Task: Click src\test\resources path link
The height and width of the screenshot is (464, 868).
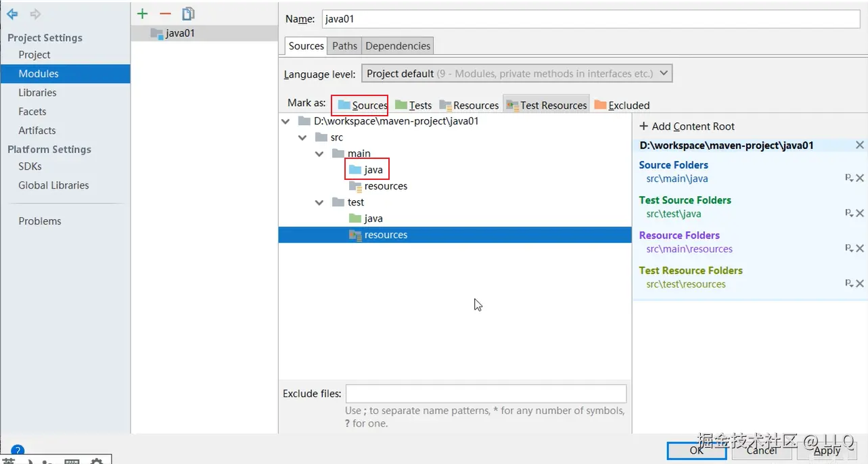Action: coord(686,284)
